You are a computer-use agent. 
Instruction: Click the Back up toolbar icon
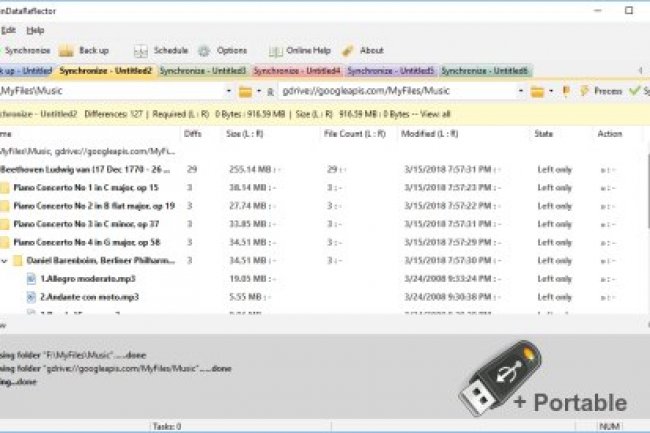[68, 50]
